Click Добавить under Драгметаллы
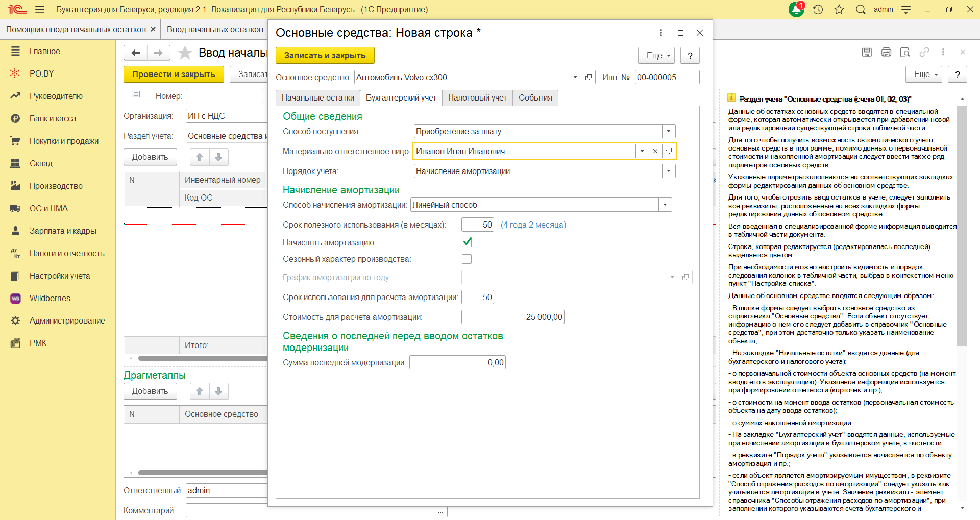 [150, 391]
